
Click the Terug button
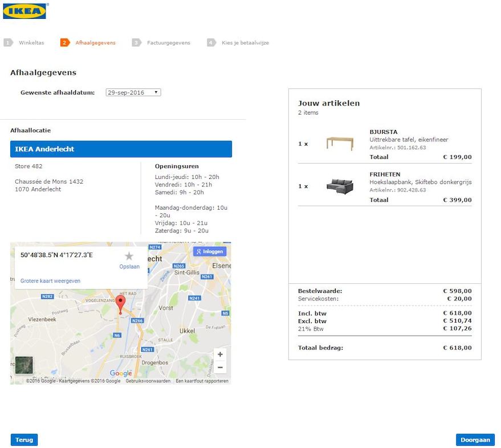[25, 439]
